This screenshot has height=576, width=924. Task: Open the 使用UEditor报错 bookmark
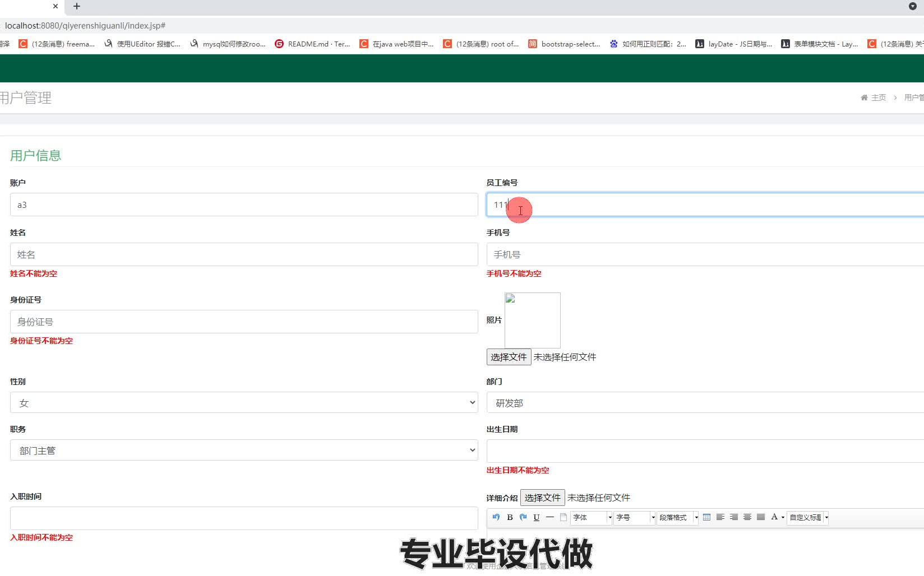[142, 44]
